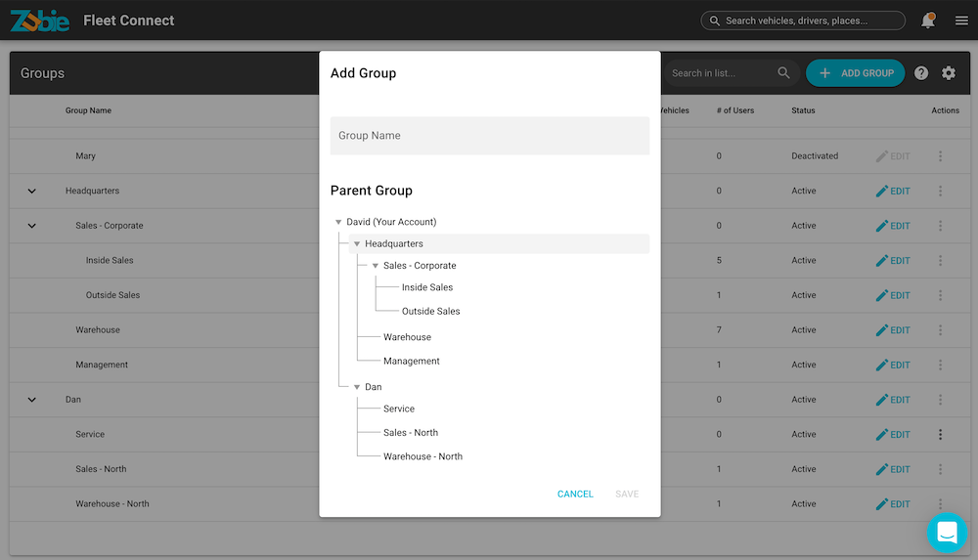
Task: Collapse the David (Your Account) tree node
Action: (338, 222)
